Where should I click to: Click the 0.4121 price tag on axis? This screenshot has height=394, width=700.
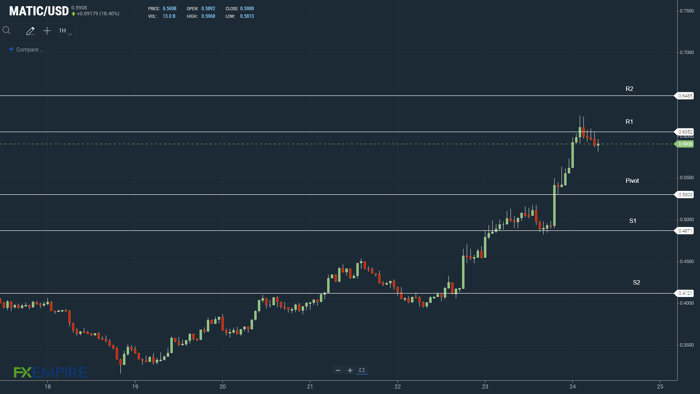pos(685,294)
